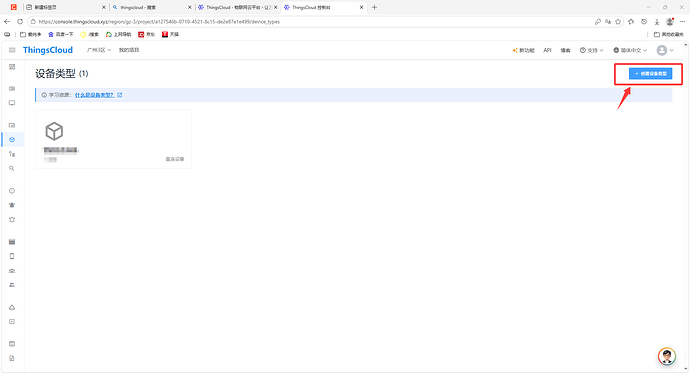Screen dimensions: 690x373
Task: Click the site info lock icon
Action: point(33,22)
